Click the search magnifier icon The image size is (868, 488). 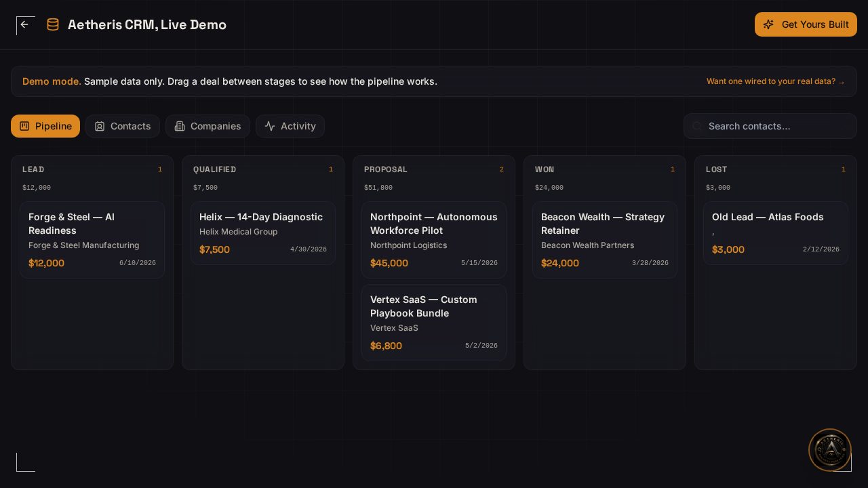click(x=697, y=126)
